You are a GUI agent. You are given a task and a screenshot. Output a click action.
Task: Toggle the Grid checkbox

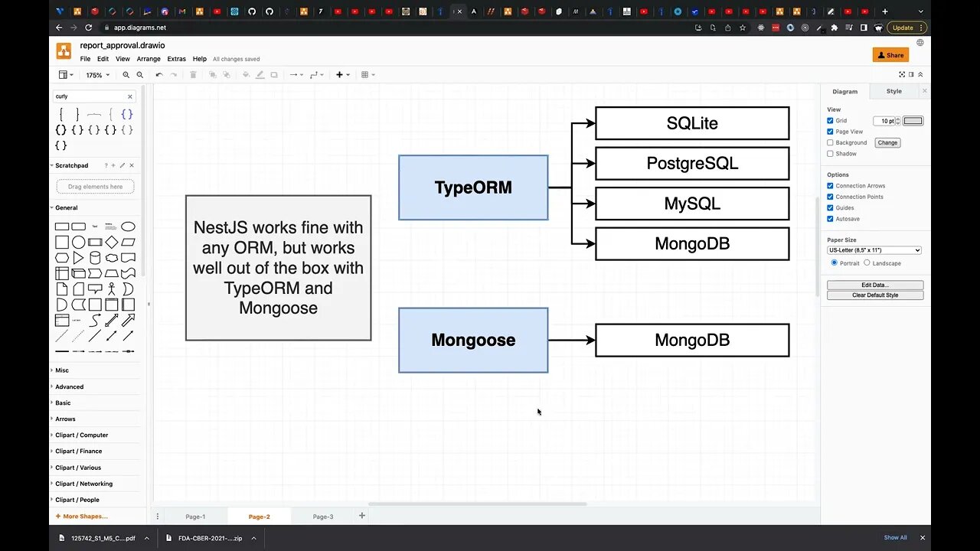[830, 121]
